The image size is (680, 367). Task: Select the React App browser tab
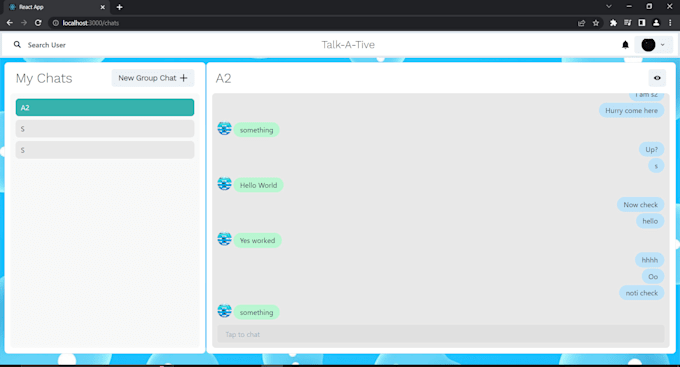pos(57,7)
